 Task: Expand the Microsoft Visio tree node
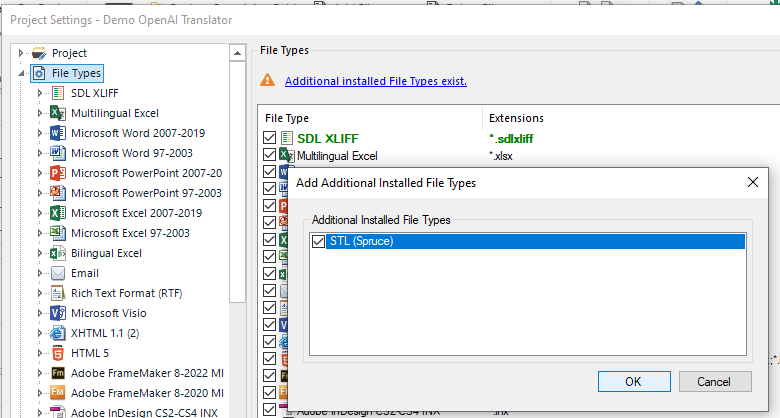[40, 313]
